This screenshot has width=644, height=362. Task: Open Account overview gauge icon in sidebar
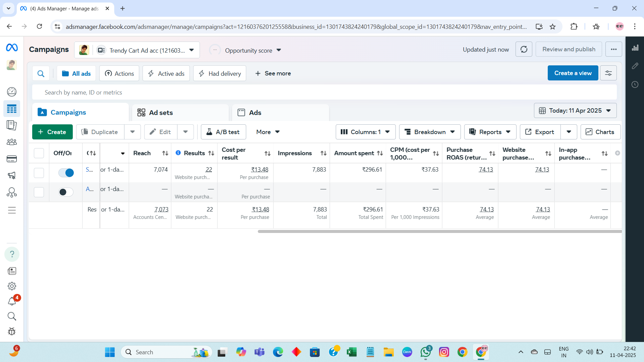[12, 92]
